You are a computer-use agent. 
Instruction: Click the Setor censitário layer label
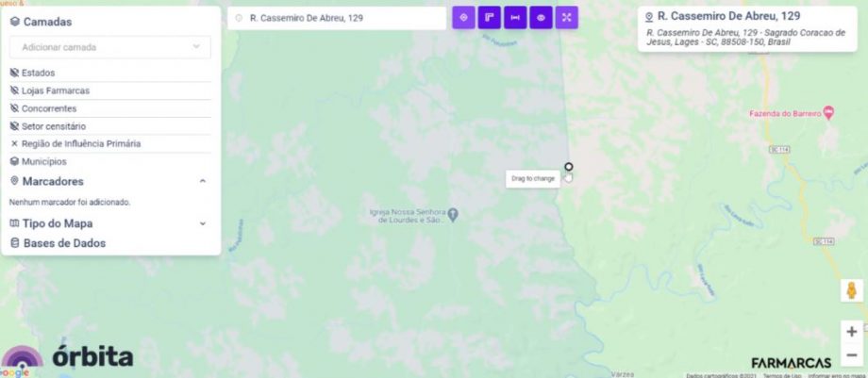click(x=54, y=126)
